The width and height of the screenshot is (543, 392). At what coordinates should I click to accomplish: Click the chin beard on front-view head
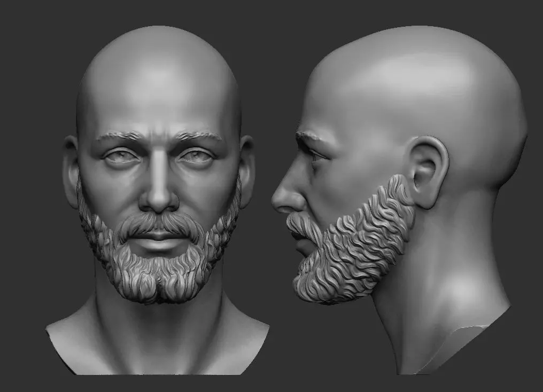(159, 277)
